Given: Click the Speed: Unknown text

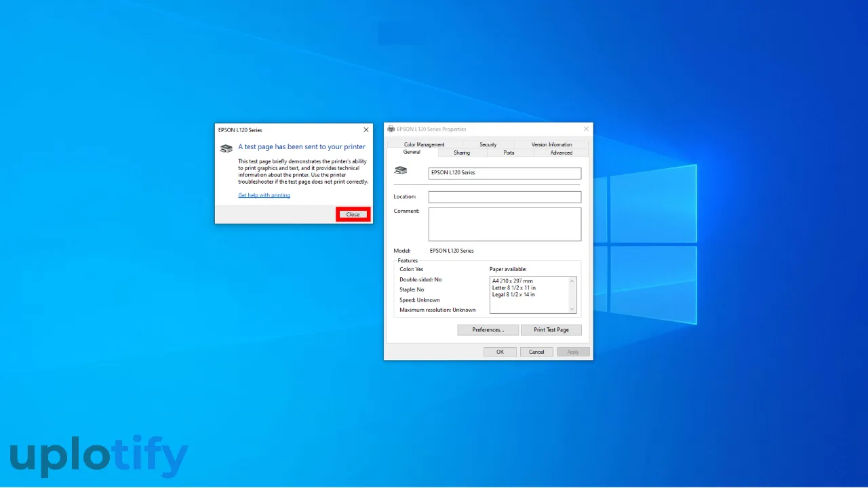Looking at the screenshot, I should pos(420,300).
